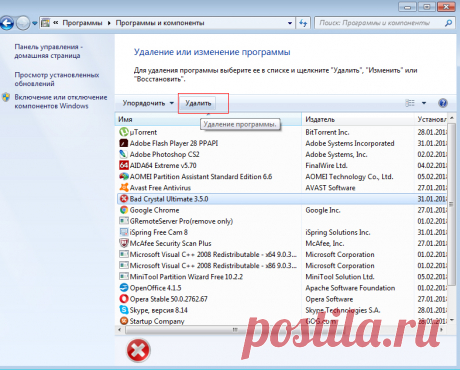Click the FinalWire Ltd. publisher cell
The height and width of the screenshot is (370, 460).
pyautogui.click(x=326, y=165)
